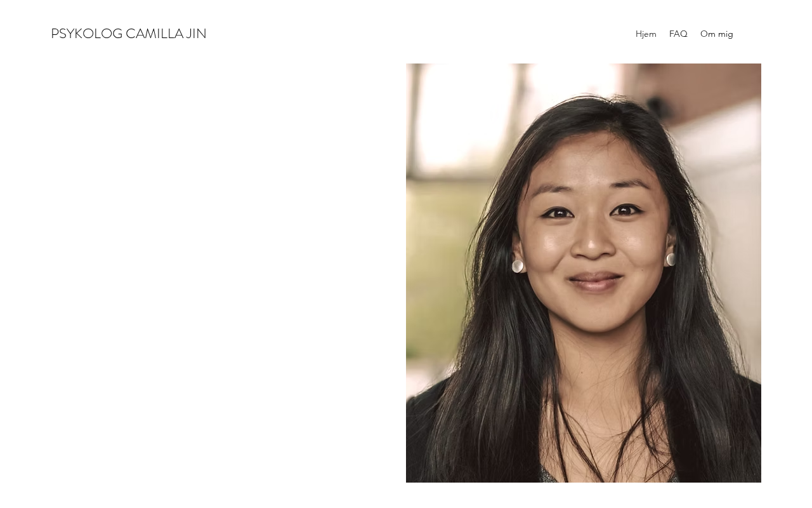Navigate home via the Hjem menu item
The image size is (812, 508).
(646, 34)
